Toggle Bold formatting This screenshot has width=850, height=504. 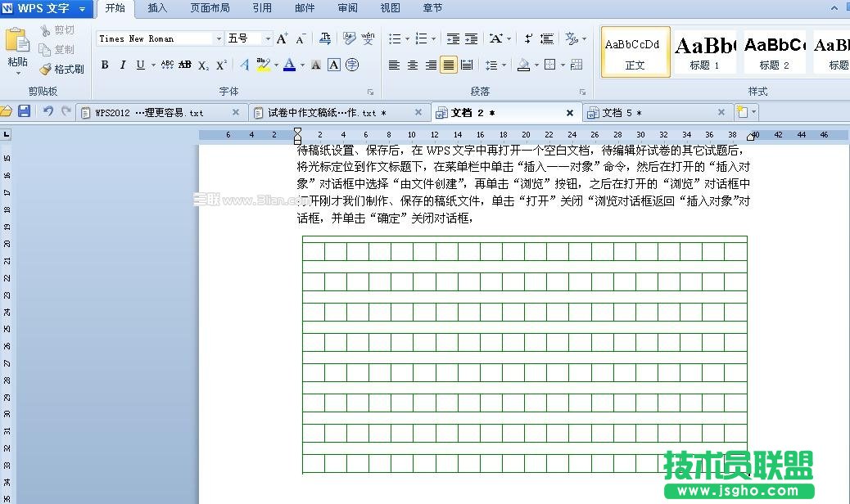tap(105, 65)
